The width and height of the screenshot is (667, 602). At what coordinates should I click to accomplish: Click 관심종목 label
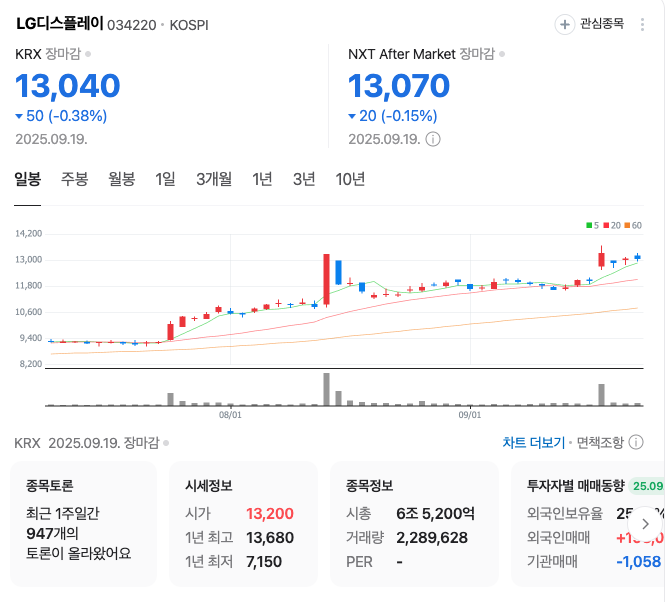tap(602, 24)
